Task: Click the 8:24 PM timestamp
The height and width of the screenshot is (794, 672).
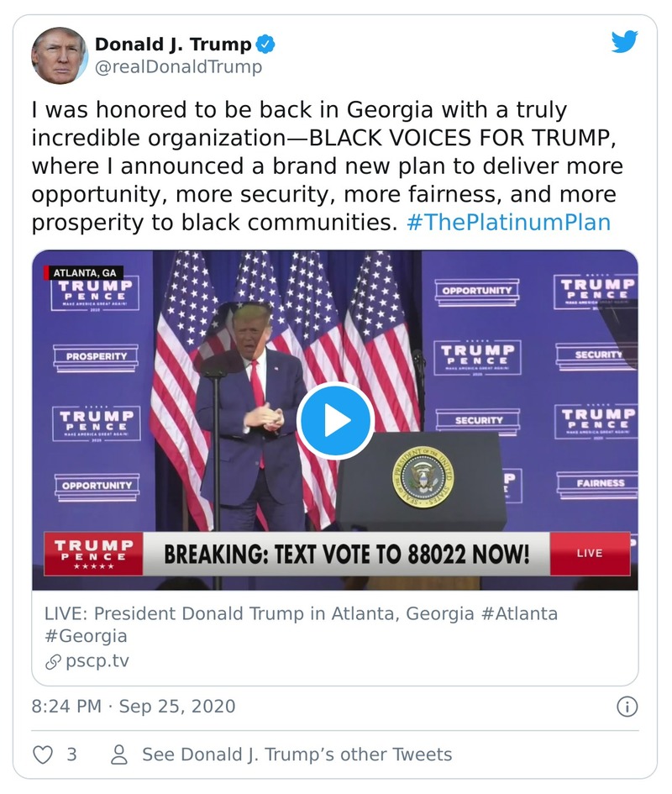Action: click(65, 707)
